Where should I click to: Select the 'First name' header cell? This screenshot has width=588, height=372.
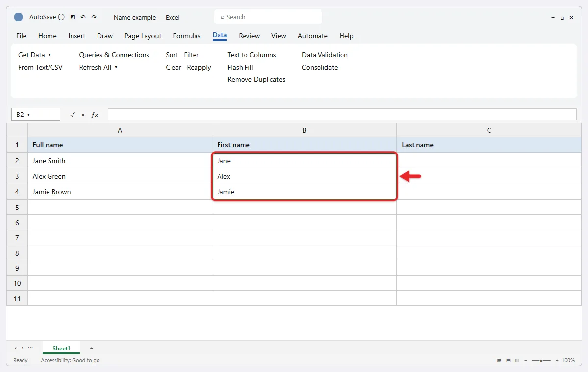click(304, 145)
